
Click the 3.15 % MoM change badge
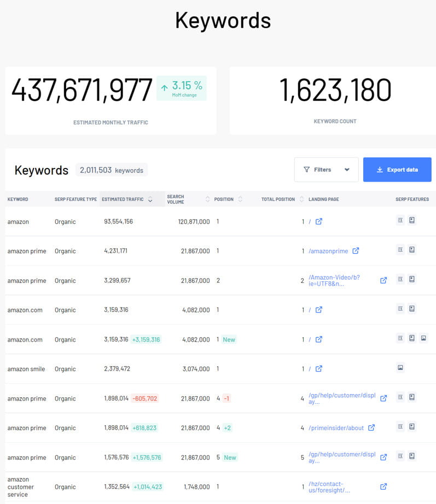tap(182, 88)
